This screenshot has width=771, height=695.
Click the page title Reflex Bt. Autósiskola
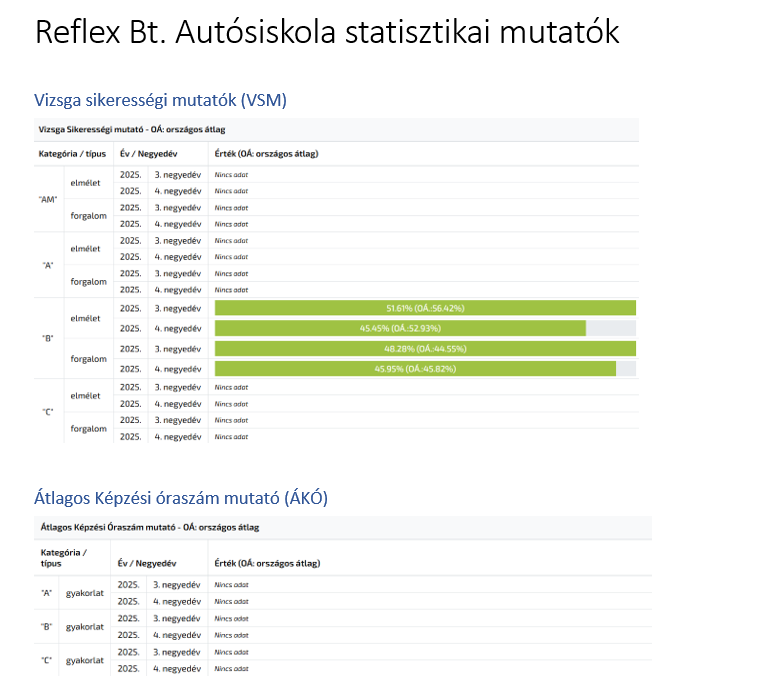coord(327,32)
